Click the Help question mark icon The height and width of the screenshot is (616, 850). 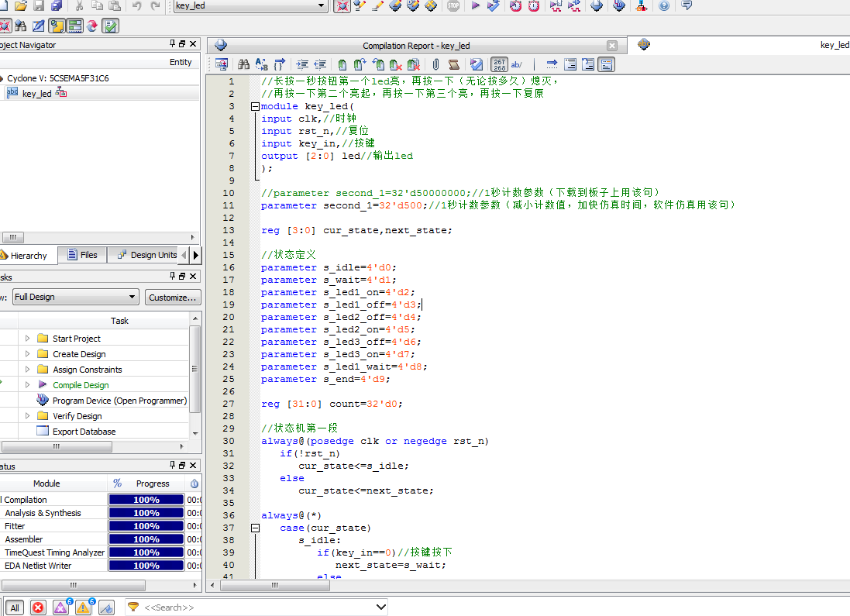click(x=664, y=6)
